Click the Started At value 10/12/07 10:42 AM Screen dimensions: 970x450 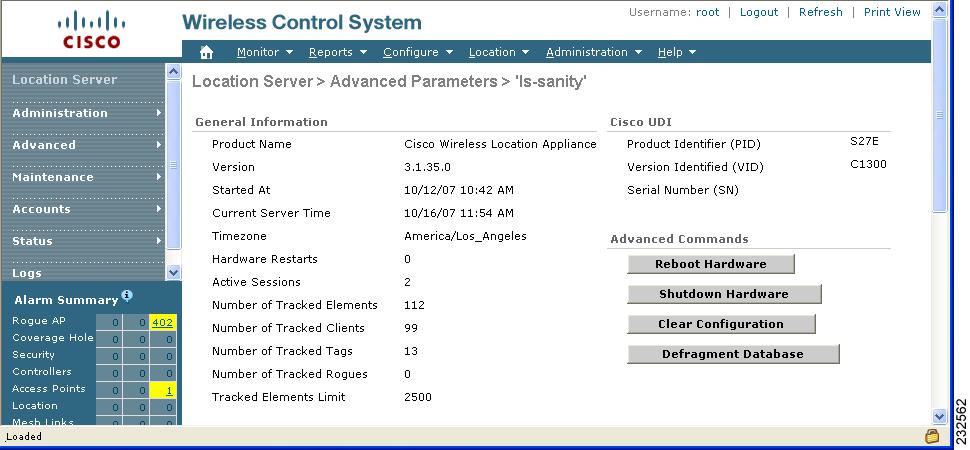pos(458,190)
